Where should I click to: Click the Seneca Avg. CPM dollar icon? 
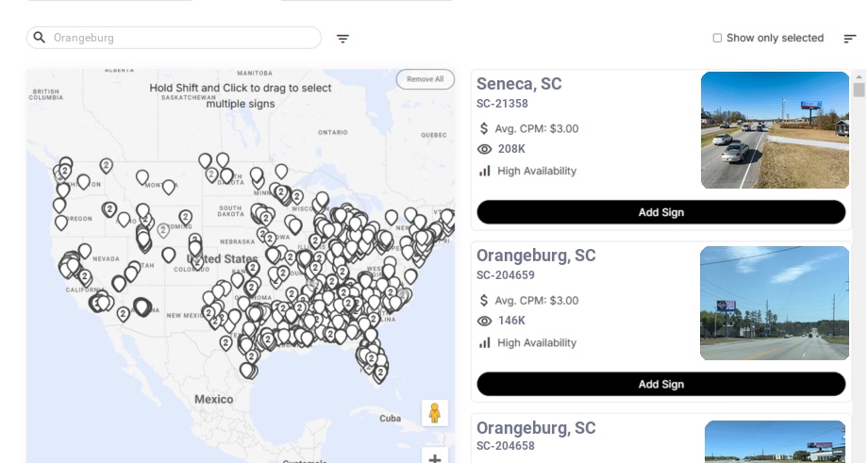485,128
